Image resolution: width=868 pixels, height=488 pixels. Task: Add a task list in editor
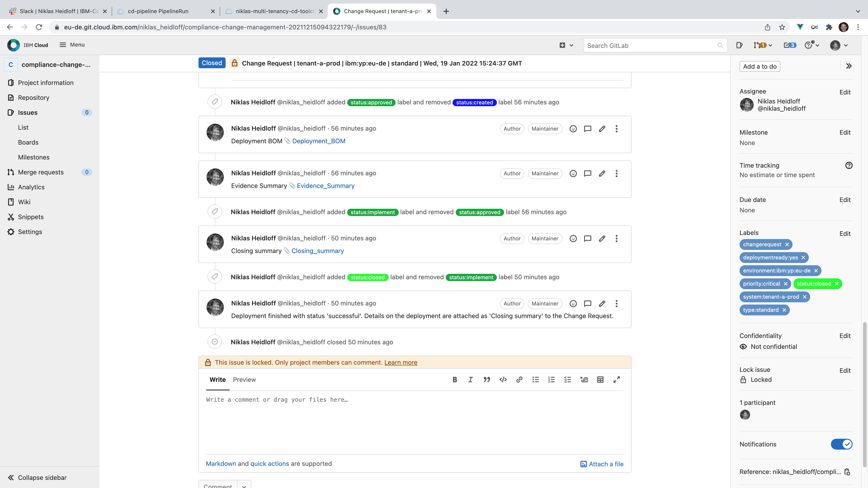click(567, 380)
